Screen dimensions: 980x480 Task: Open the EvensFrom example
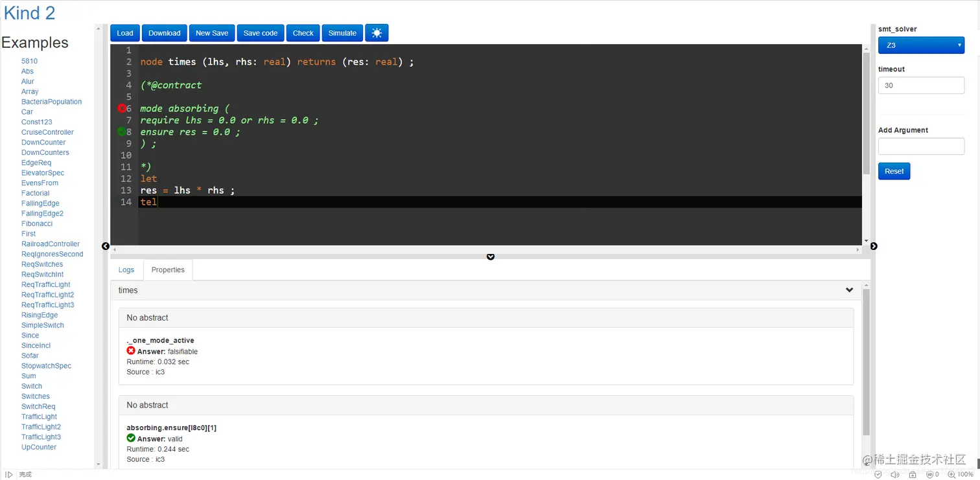pyautogui.click(x=40, y=183)
